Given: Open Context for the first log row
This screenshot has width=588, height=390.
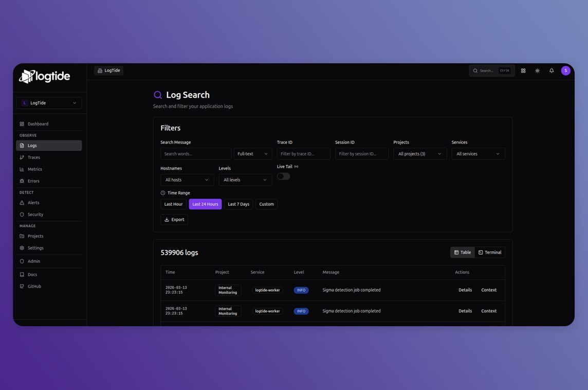Looking at the screenshot, I should click(489, 290).
